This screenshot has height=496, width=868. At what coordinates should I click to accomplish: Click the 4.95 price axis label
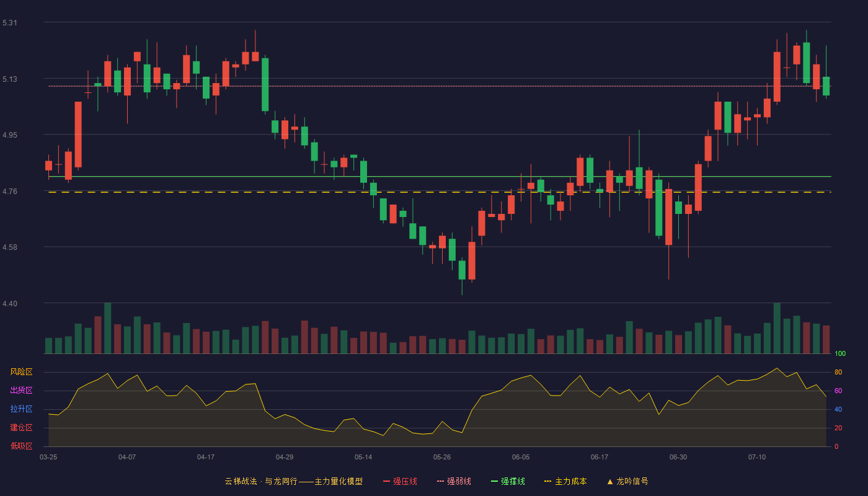coord(10,135)
